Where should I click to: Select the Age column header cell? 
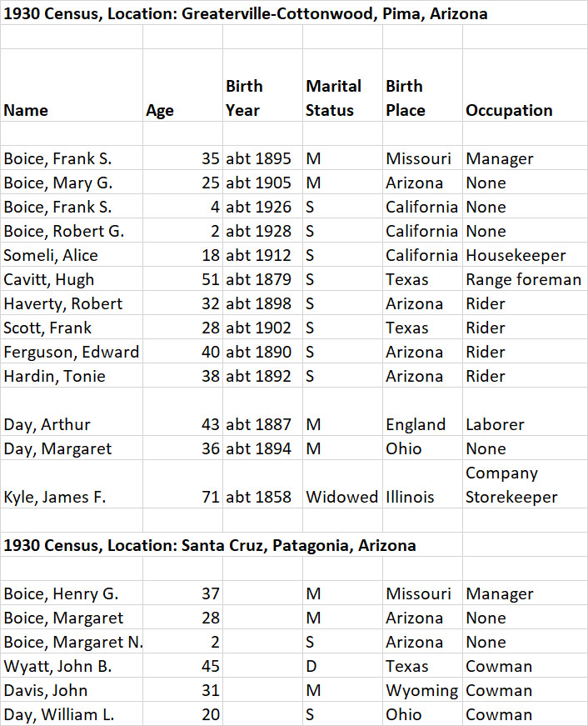[x=160, y=110]
